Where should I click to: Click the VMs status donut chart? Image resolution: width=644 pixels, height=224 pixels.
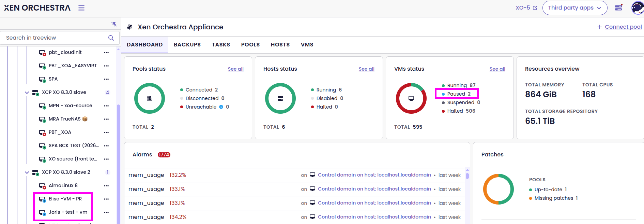(411, 98)
